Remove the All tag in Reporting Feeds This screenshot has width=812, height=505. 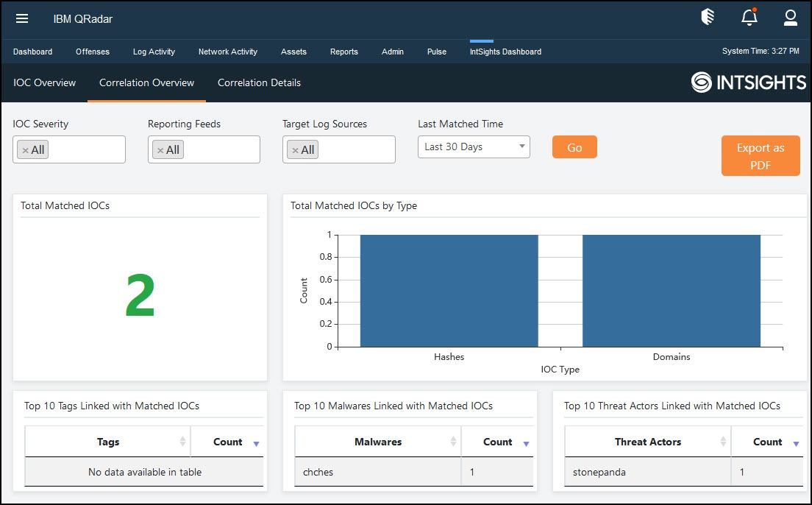pyautogui.click(x=160, y=150)
